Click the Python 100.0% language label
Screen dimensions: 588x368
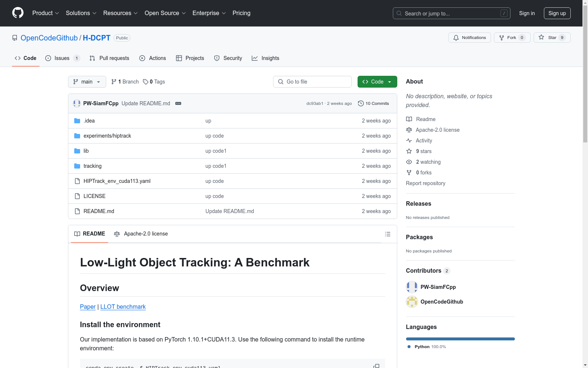coord(427,347)
